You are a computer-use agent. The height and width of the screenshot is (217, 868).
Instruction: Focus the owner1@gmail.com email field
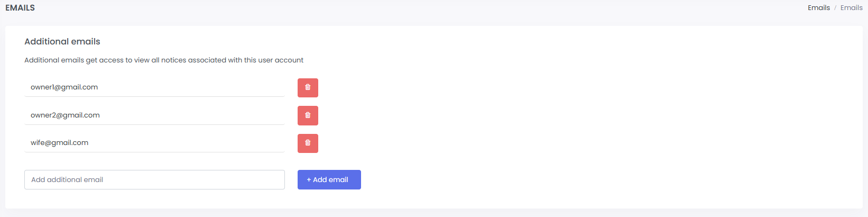[154, 87]
